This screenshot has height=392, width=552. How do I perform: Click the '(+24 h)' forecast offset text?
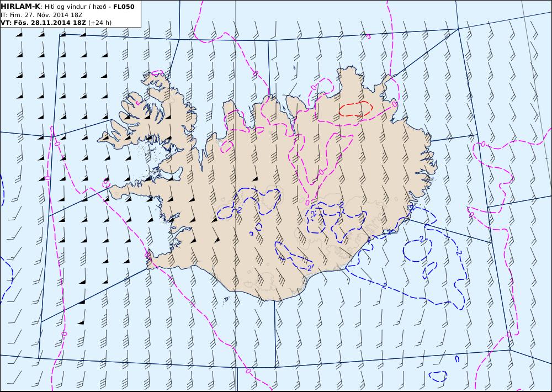[x=100, y=23]
